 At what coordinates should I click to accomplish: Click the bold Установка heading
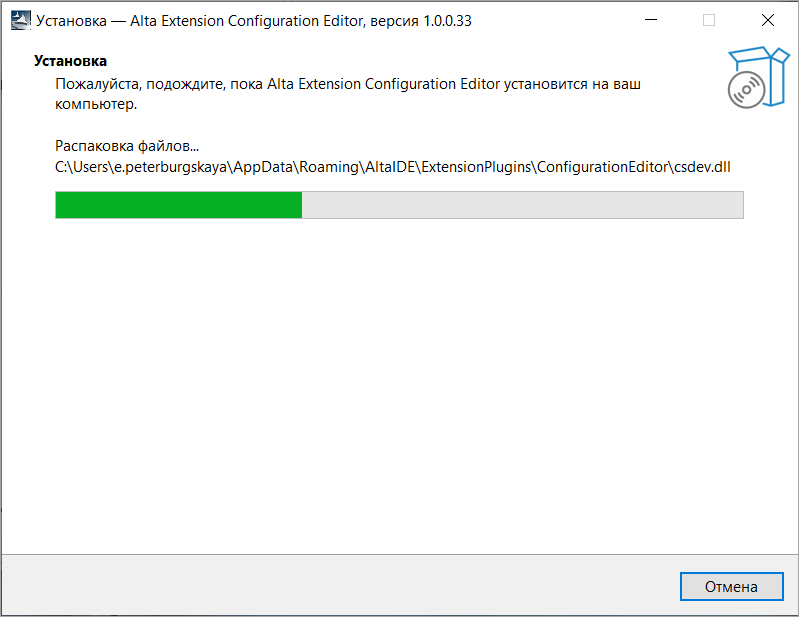(x=70, y=61)
